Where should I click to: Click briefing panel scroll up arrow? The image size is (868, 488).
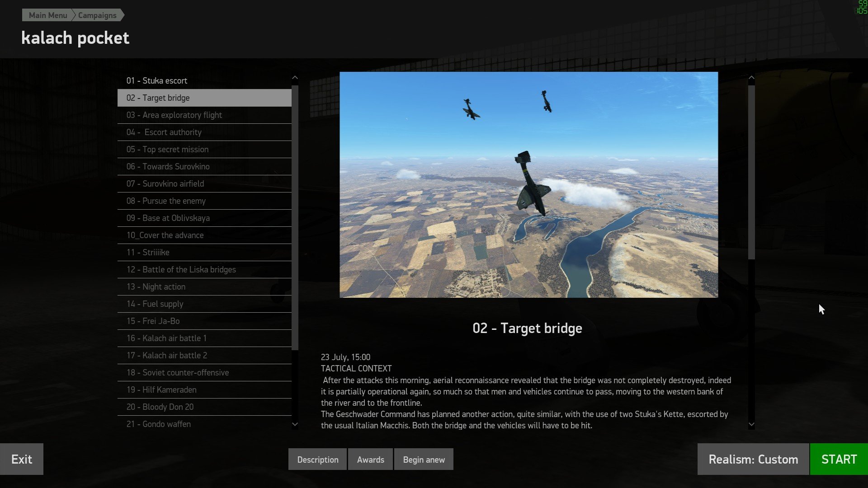(751, 78)
